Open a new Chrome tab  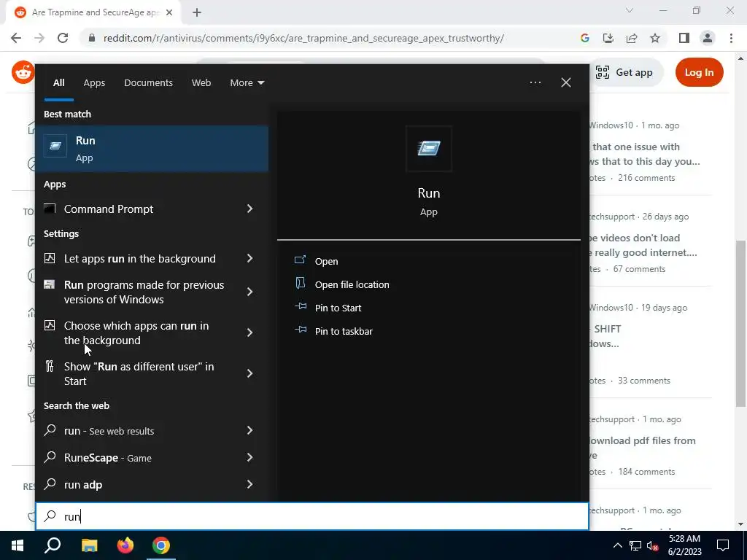coord(197,12)
